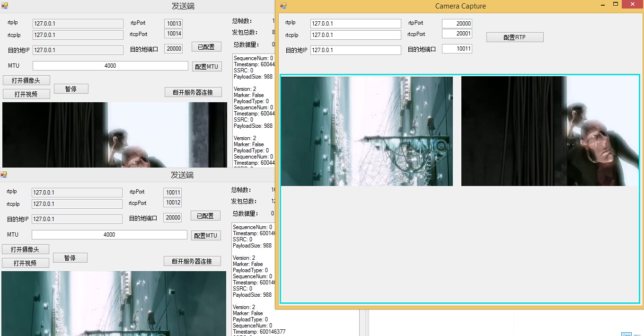Click 打开摄像头 in upper 发送端 window

point(26,80)
